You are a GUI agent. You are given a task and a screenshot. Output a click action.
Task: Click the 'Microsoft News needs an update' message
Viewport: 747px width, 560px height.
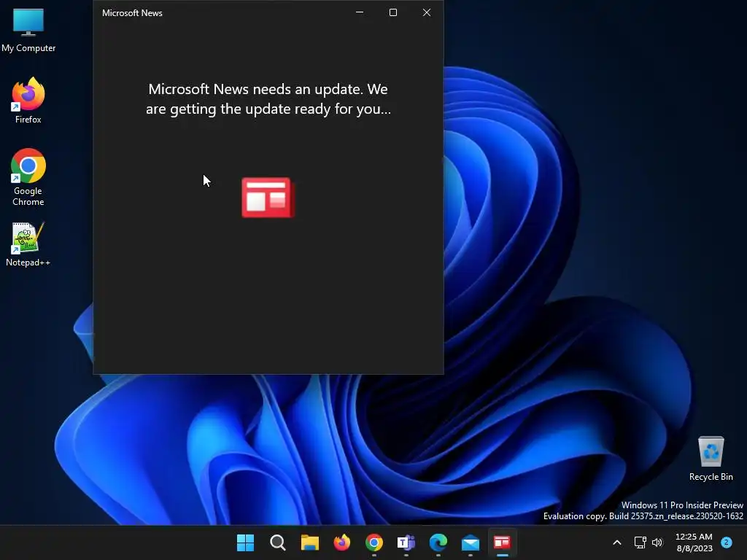coord(268,99)
